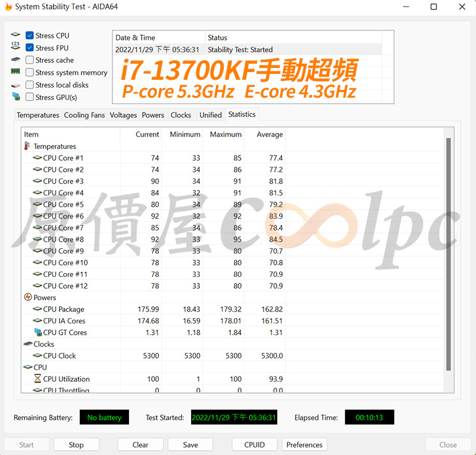Click the Temperatures thermometer icon
Viewport: 476px width, 455px height.
(x=27, y=146)
